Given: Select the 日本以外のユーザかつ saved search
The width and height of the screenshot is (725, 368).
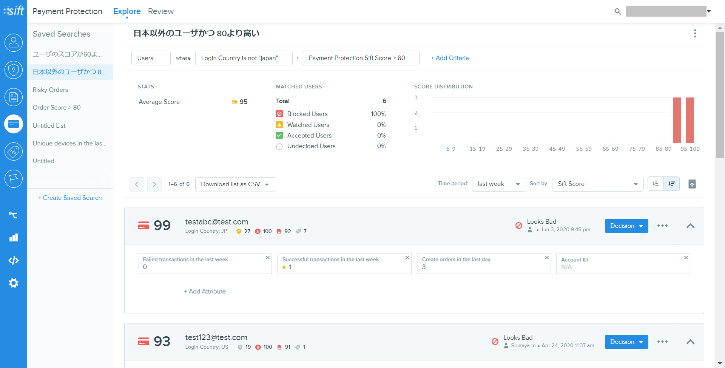Looking at the screenshot, I should 70,72.
